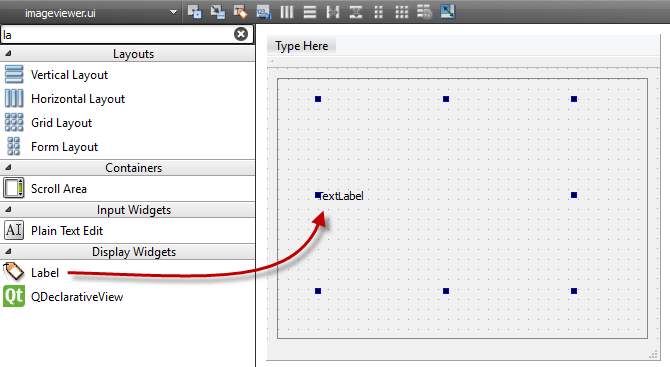Select the Edit Widgets mode icon
This screenshot has height=367, width=670.
195,12
